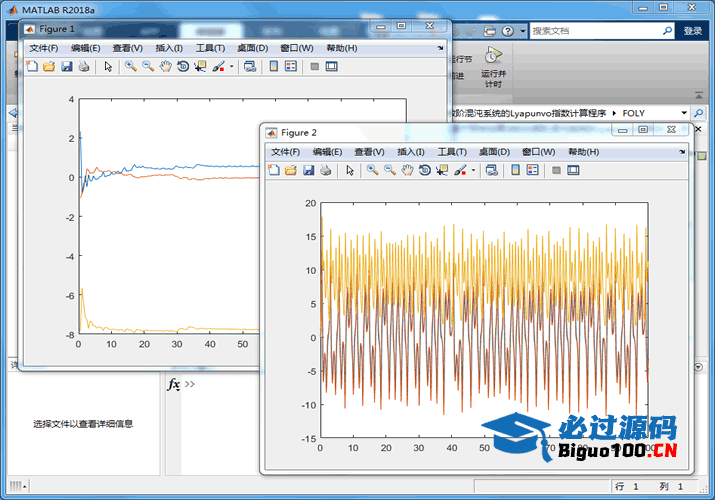The width and height of the screenshot is (715, 500).
Task: Click 运行并计时 Run and Time button
Action: coord(493,67)
